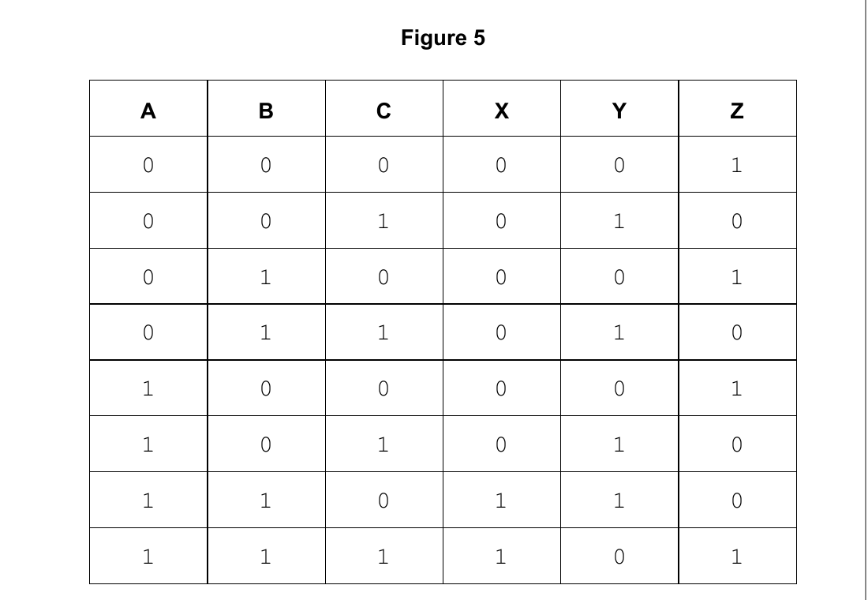
Task: Select column header C
Action: 384,109
